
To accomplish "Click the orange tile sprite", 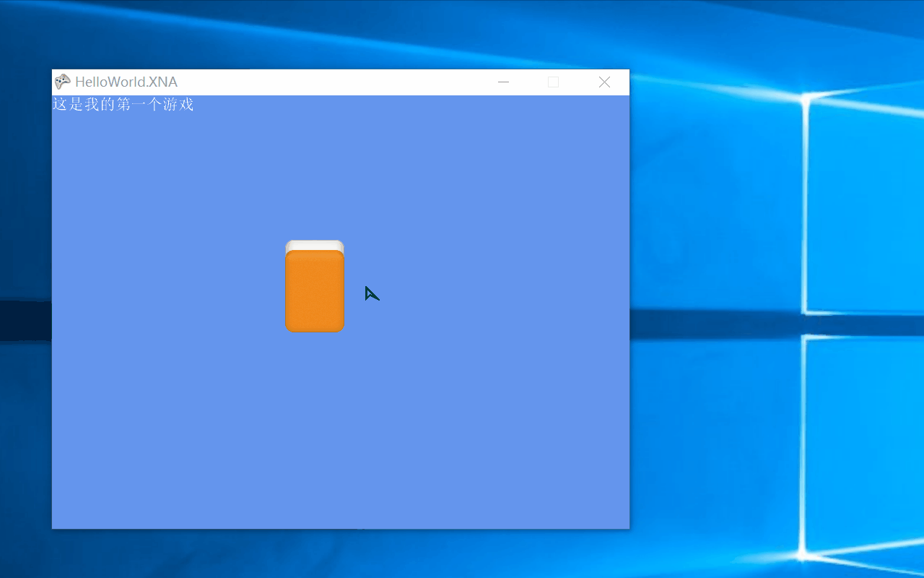I will [x=315, y=291].
